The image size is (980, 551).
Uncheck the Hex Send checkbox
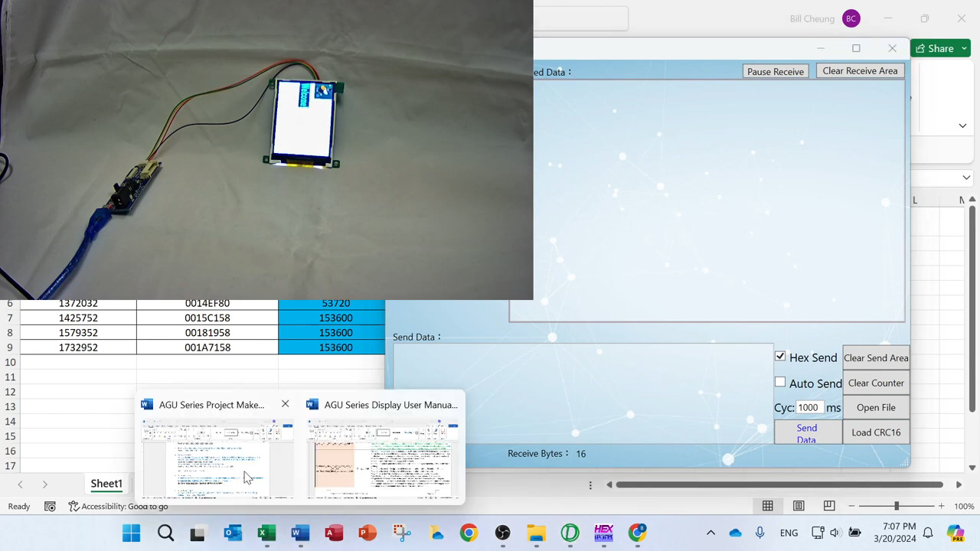780,357
